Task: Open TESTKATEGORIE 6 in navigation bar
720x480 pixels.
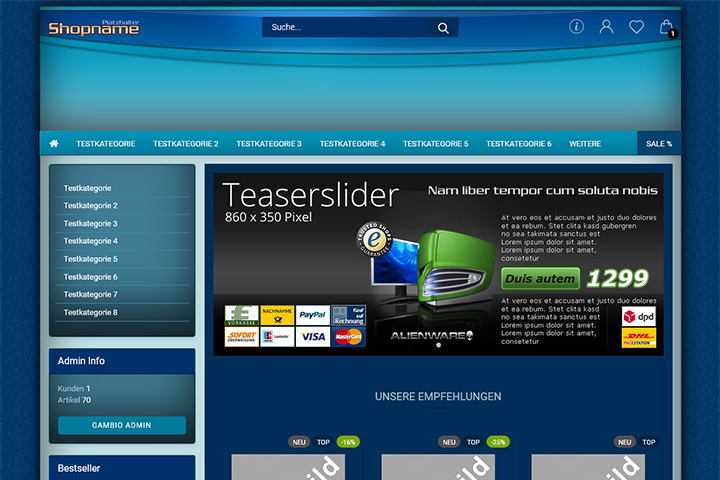Action: click(519, 144)
